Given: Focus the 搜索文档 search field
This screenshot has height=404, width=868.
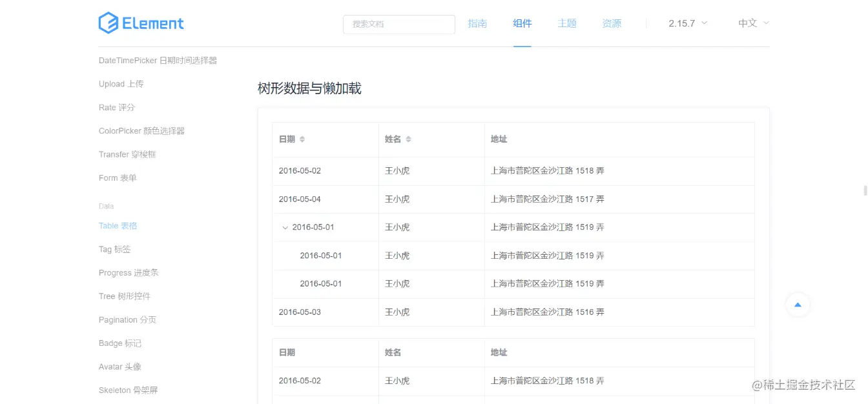Looking at the screenshot, I should coord(399,24).
